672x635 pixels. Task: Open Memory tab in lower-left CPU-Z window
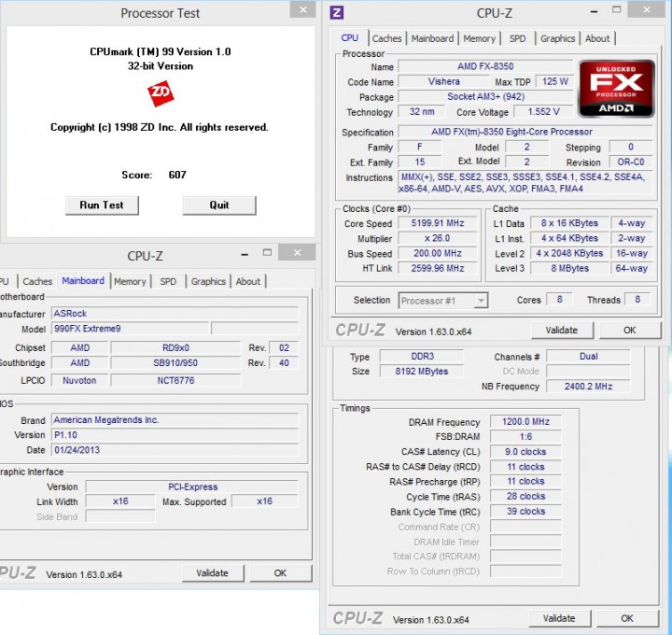(130, 281)
